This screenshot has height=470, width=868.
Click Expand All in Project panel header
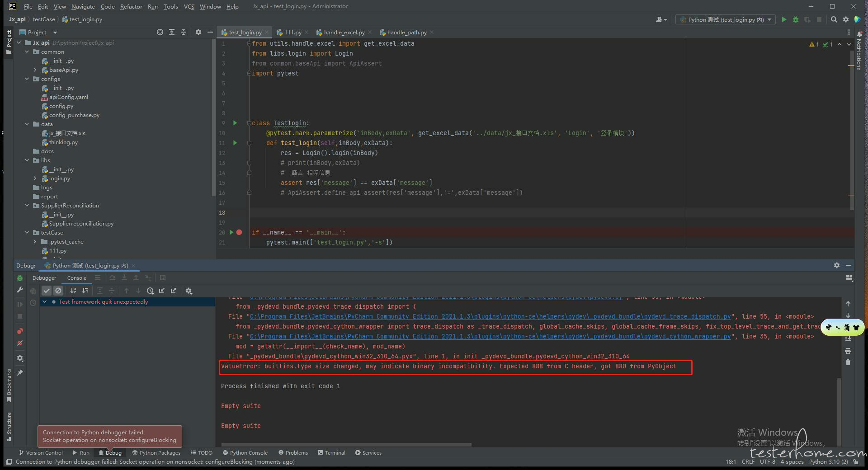(172, 32)
